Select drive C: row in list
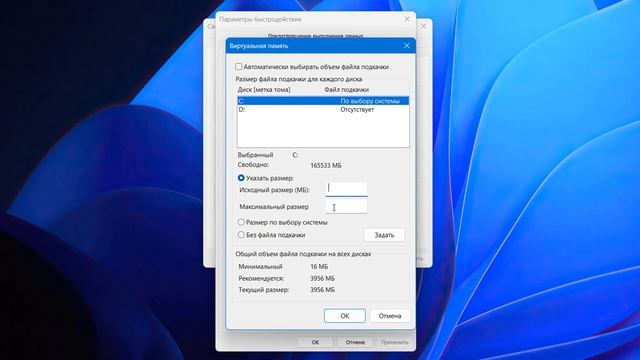The image size is (640, 360). click(x=323, y=101)
